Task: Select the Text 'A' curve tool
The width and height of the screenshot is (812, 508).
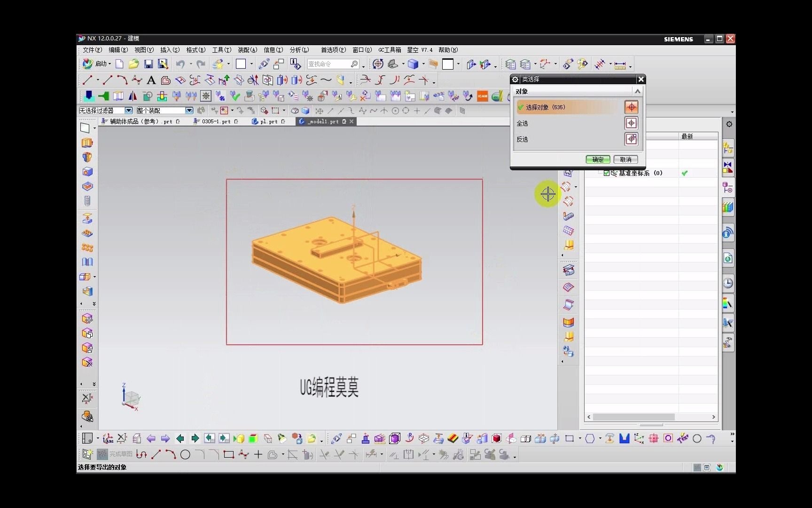Action: click(151, 80)
